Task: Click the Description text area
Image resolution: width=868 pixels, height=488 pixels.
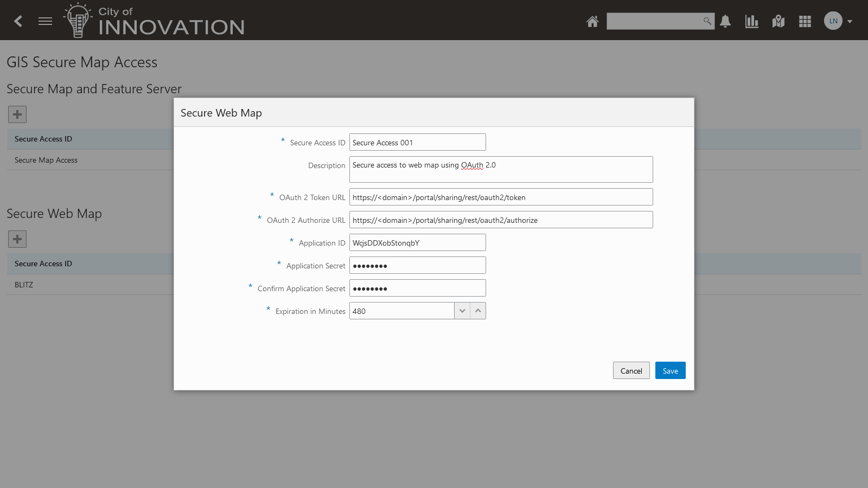Action: pyautogui.click(x=501, y=169)
